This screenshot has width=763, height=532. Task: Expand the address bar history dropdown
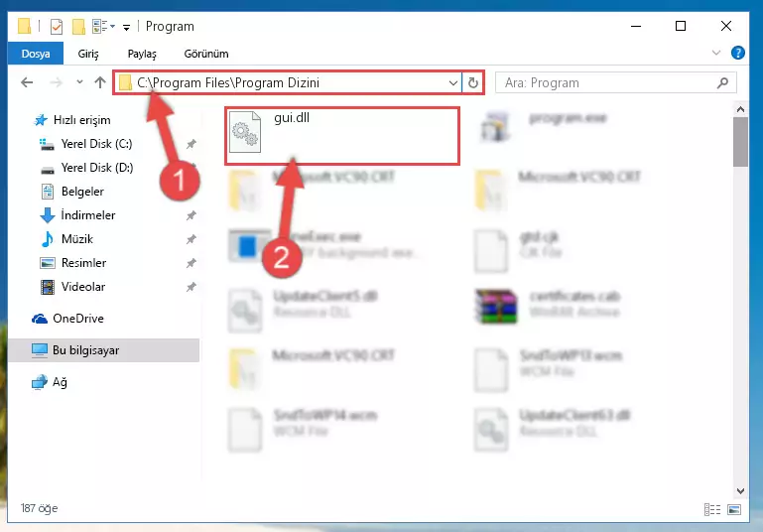click(x=453, y=82)
